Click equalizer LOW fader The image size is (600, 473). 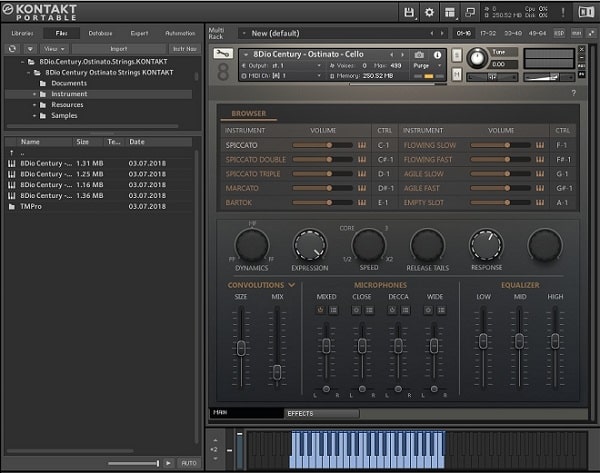(483, 341)
